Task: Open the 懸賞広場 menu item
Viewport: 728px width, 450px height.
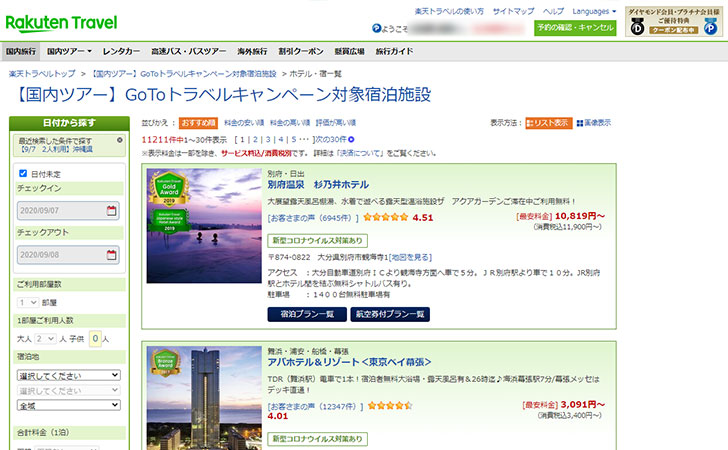Action: pyautogui.click(x=350, y=52)
